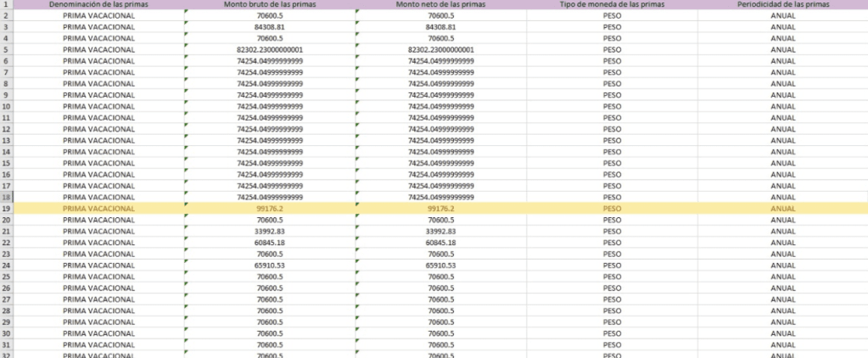868x358 pixels.
Task: Click the ANUAL cell in row 3
Action: point(782,27)
